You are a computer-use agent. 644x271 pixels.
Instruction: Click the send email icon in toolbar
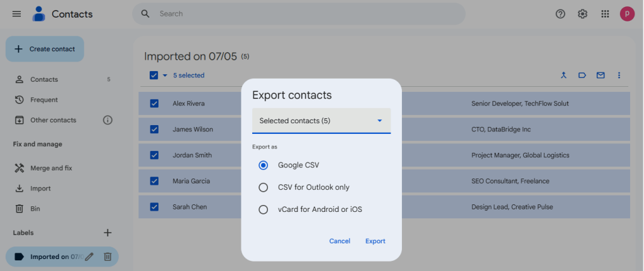click(601, 75)
